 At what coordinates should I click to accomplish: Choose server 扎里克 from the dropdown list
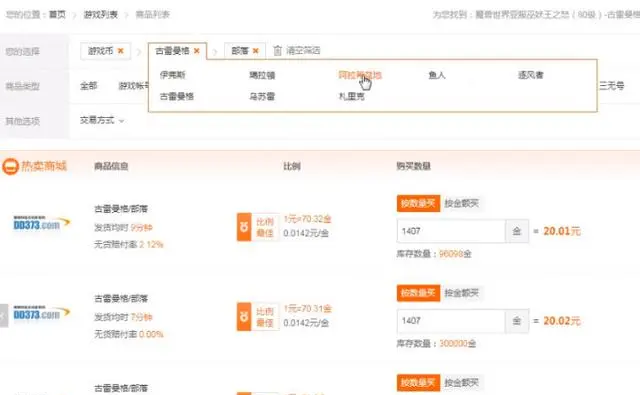click(x=351, y=97)
